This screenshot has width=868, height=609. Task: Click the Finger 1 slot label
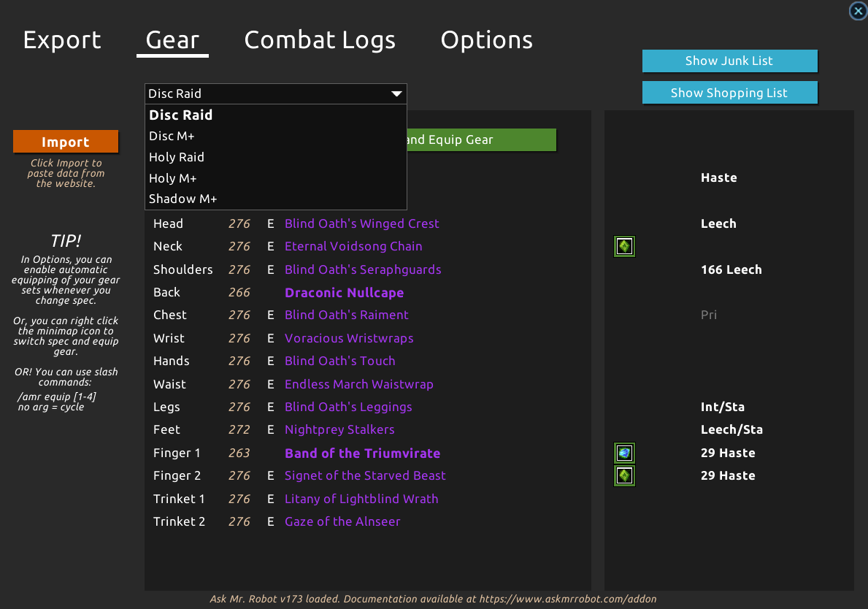pos(177,453)
